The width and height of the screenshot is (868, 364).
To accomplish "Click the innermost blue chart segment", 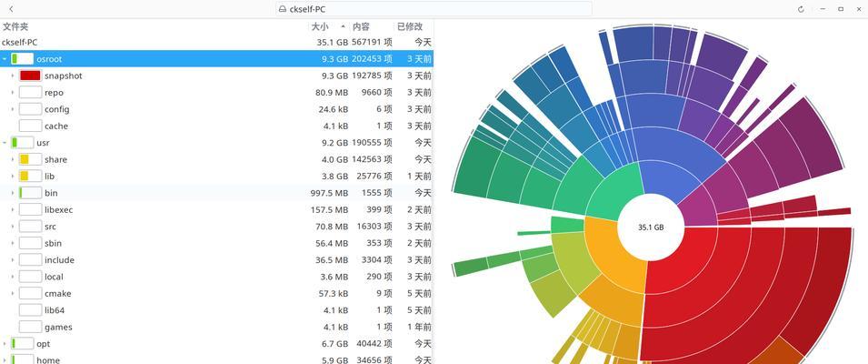I will pyautogui.click(x=671, y=181).
